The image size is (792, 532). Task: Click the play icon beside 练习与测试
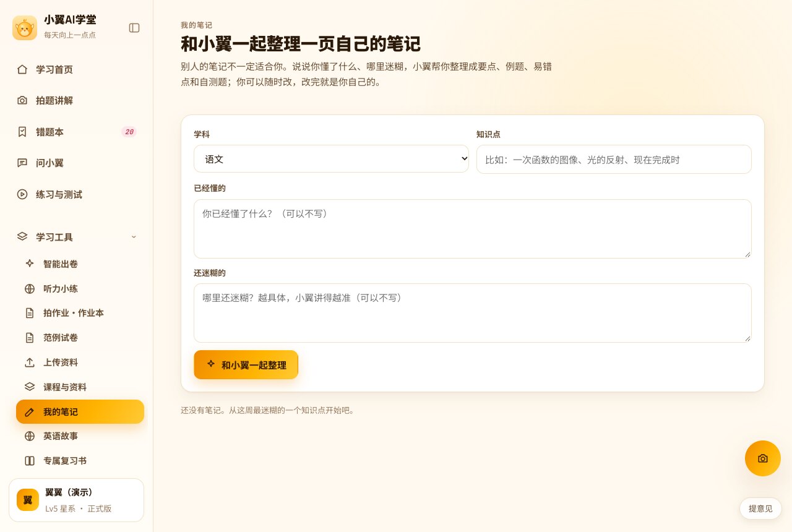[x=22, y=194]
